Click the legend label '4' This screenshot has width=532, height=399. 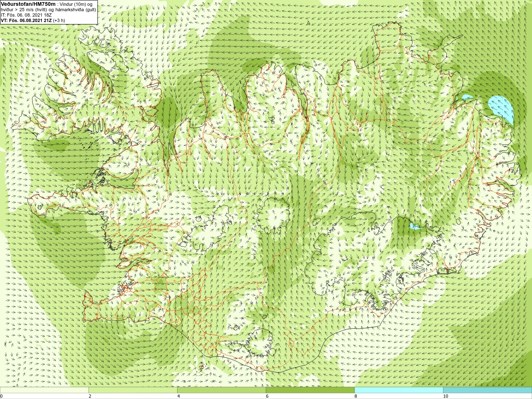point(179,396)
